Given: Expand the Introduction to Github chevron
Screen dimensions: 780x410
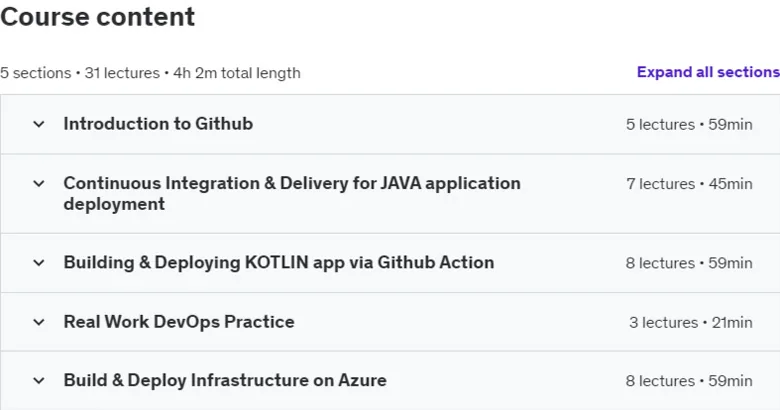Looking at the screenshot, I should (39, 124).
